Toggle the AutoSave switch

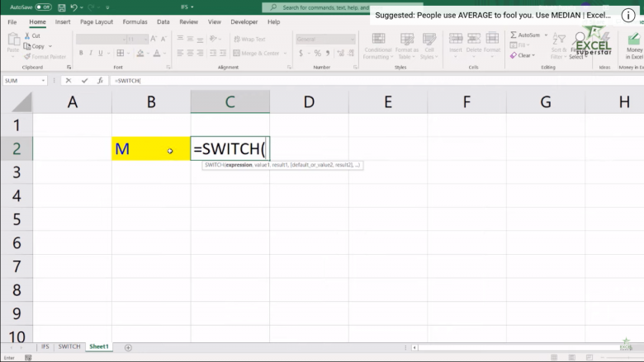pyautogui.click(x=43, y=7)
